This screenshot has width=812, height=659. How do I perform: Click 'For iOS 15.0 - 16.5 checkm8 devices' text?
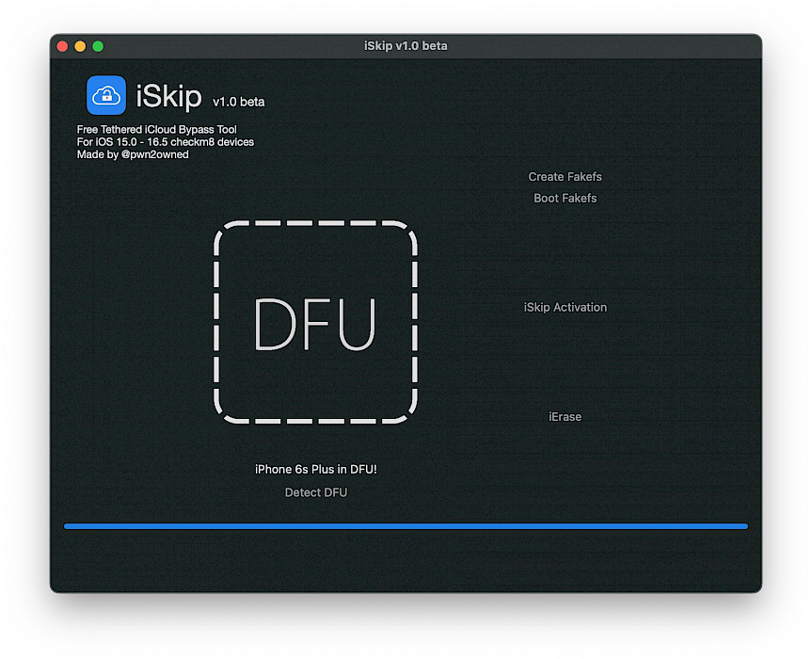click(x=166, y=142)
